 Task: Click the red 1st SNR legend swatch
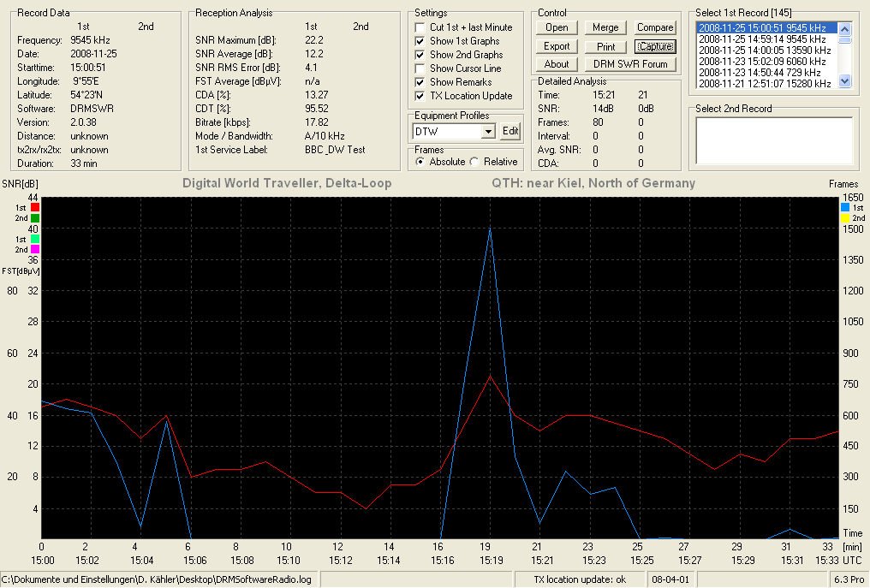click(35, 207)
